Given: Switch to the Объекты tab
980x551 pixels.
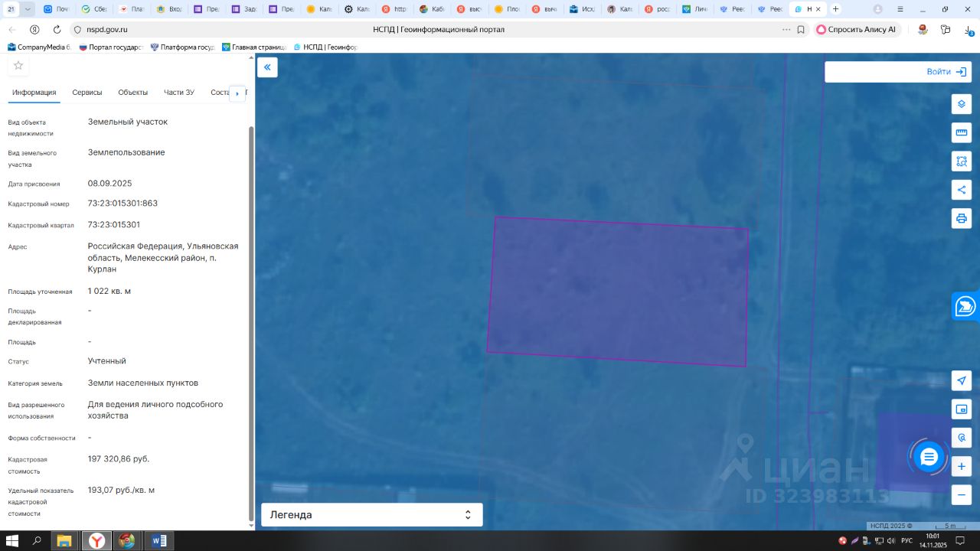Looking at the screenshot, I should click(132, 93).
